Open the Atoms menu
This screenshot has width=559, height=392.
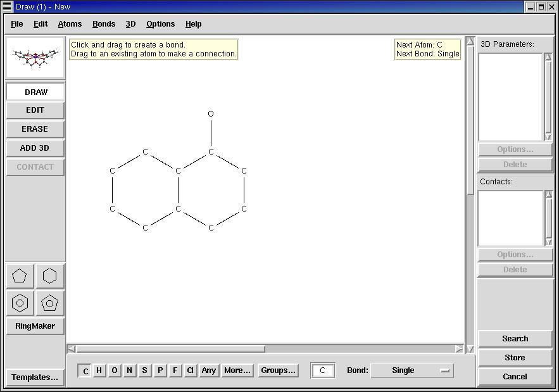(70, 24)
